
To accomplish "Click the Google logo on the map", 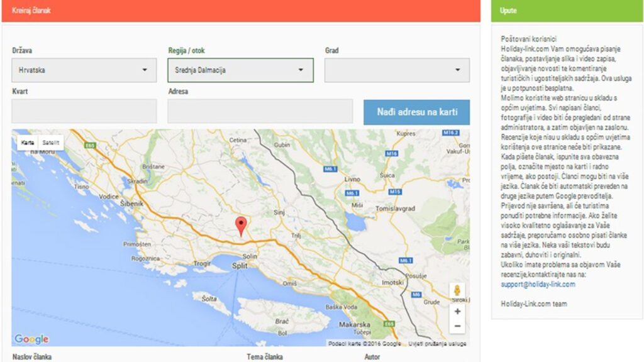I will click(x=31, y=339).
